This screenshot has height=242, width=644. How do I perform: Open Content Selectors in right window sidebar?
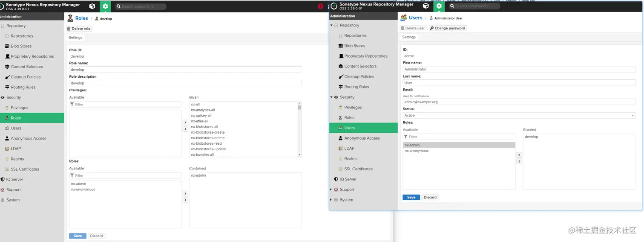tap(360, 66)
